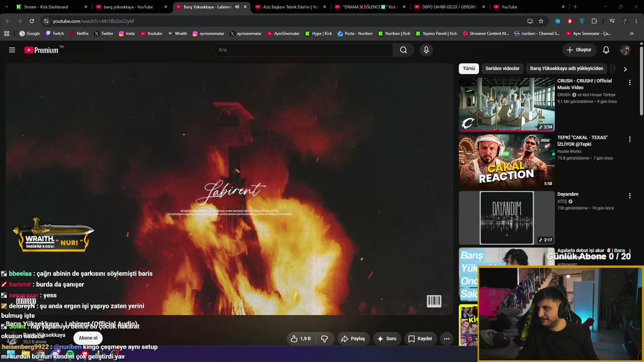Select the Seriden videolar filter chip
Viewport: 644px width, 362px height.
pyautogui.click(x=502, y=68)
